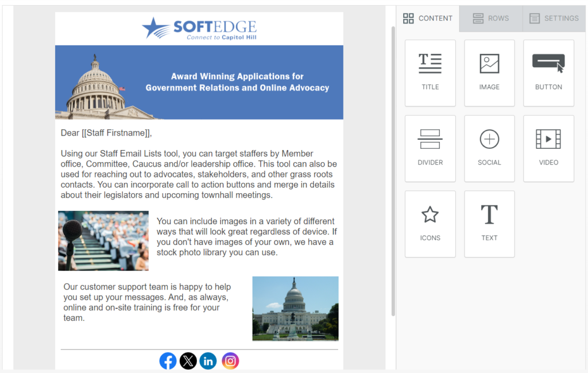This screenshot has height=373, width=588.
Task: Select the microphone and audience photo
Action: click(103, 241)
